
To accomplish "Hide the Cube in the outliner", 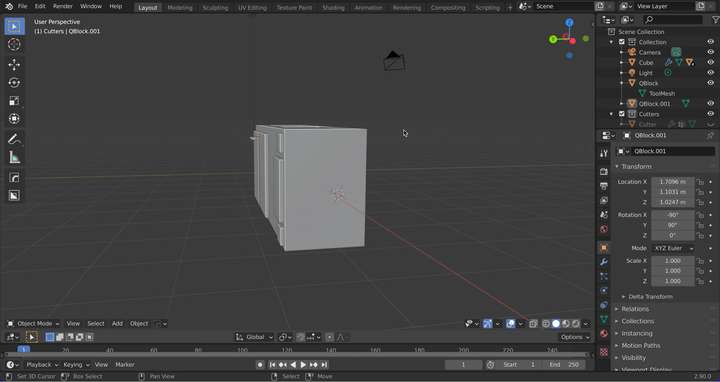I will tap(710, 62).
